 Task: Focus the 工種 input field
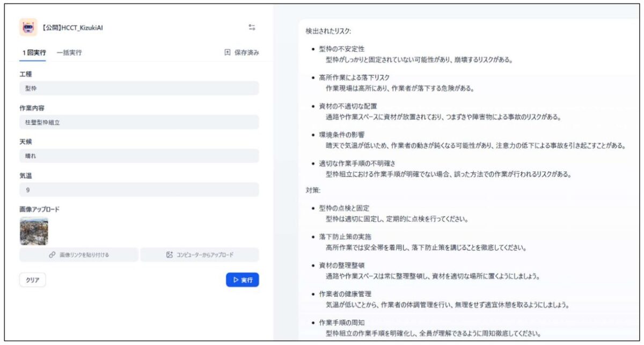tap(139, 88)
